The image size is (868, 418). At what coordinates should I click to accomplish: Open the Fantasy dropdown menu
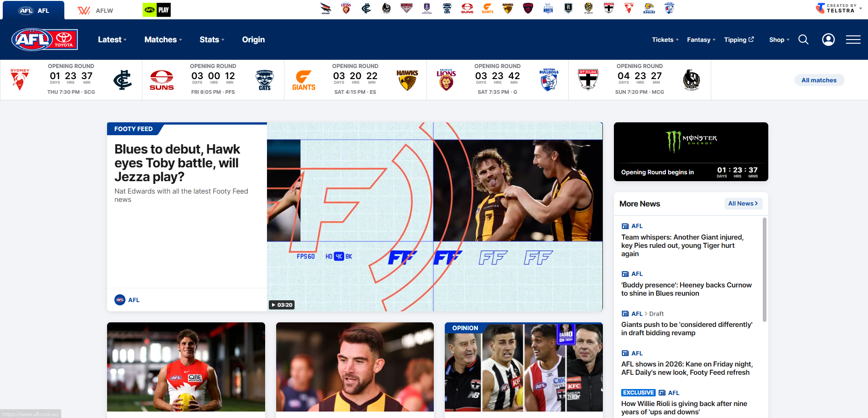pos(701,40)
